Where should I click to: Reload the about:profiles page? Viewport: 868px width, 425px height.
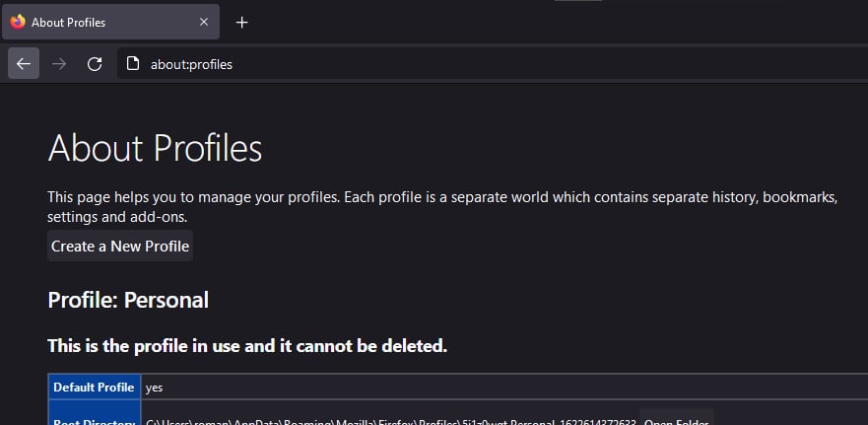pyautogui.click(x=95, y=64)
